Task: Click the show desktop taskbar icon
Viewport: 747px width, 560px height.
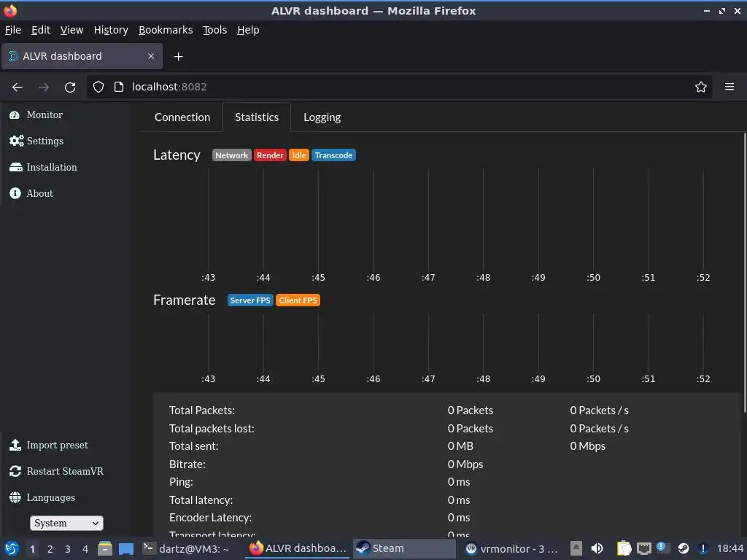Action: point(125,548)
